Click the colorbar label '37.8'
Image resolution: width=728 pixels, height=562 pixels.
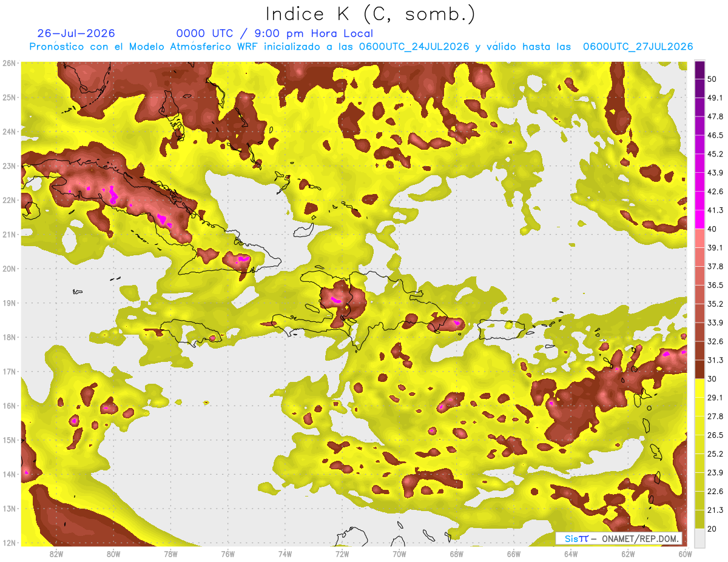pyautogui.click(x=715, y=266)
